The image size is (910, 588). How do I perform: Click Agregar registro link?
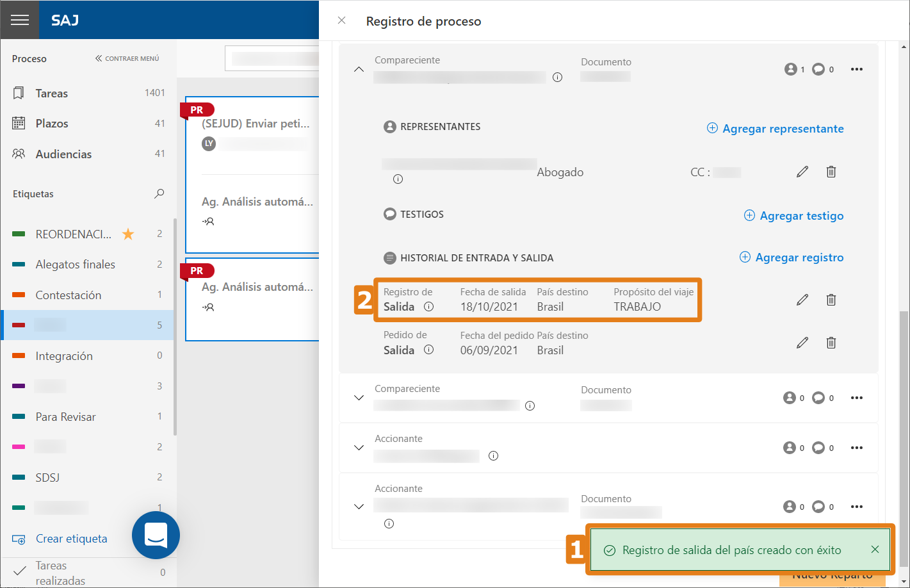(792, 257)
